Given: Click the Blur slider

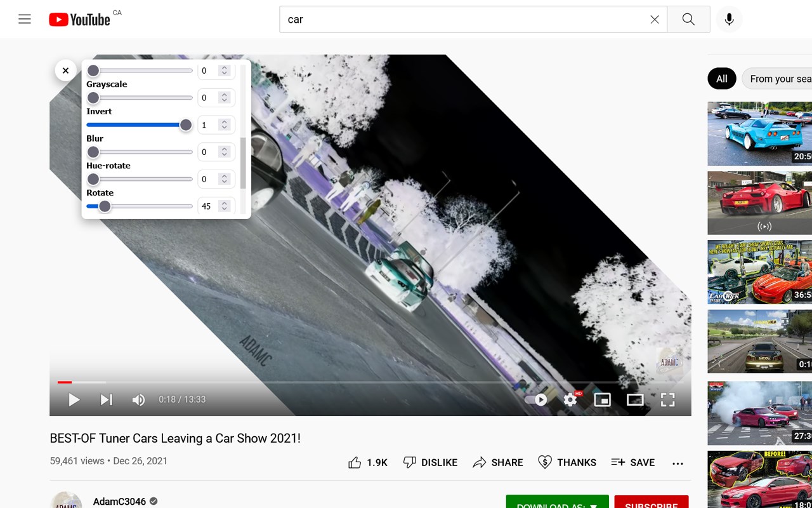Looking at the screenshot, I should tap(140, 152).
